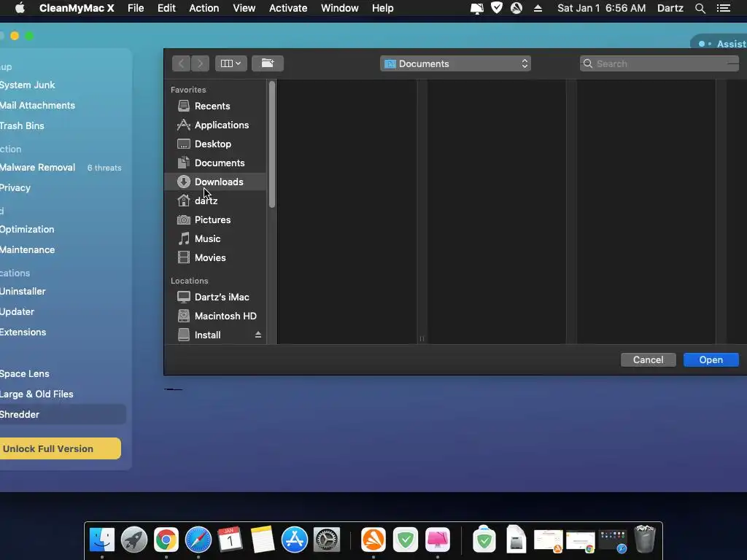The image size is (747, 560).
Task: Open Mail Attachments in CleanMyMac
Action: [37, 105]
